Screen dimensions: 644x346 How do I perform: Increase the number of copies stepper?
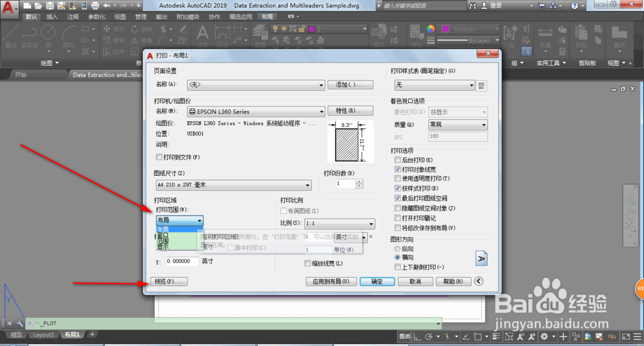tap(359, 182)
